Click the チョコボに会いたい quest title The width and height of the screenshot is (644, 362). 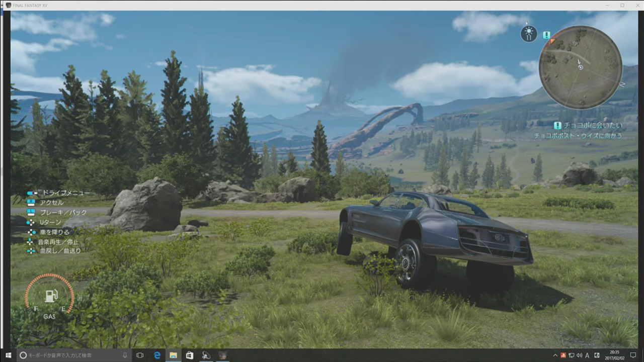coord(593,126)
